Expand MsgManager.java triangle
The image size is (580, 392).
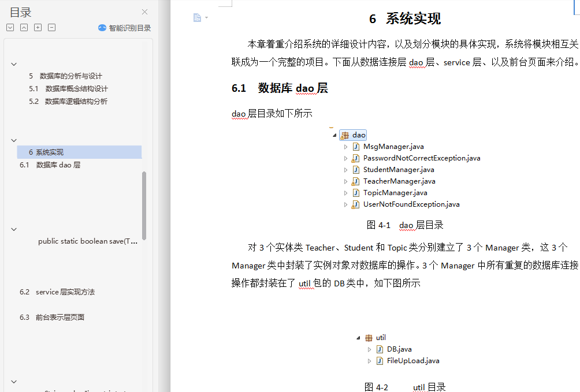[x=345, y=147]
